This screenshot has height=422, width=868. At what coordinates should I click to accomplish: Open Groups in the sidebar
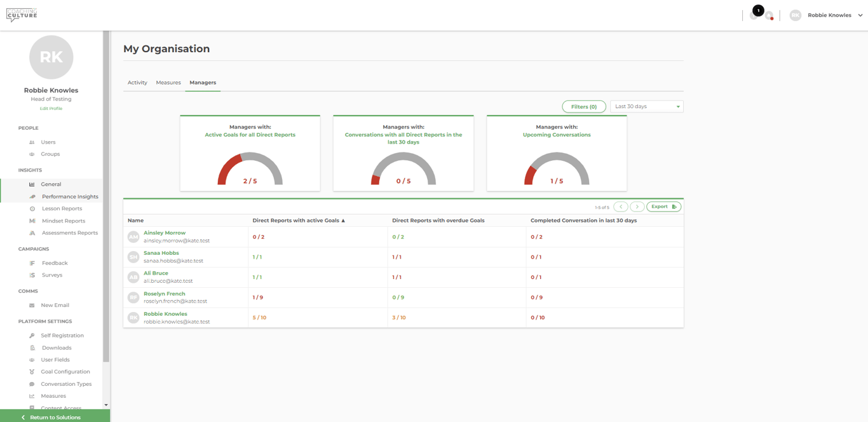click(51, 154)
